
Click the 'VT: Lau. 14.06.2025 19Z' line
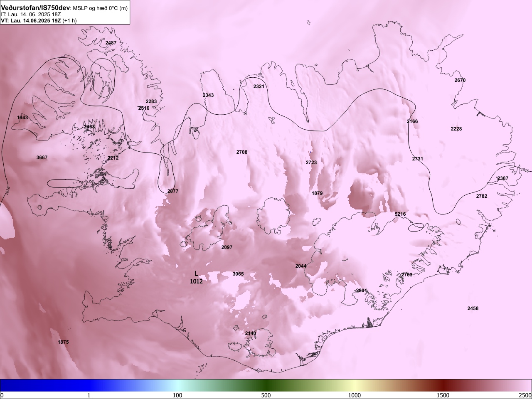coord(30,20)
